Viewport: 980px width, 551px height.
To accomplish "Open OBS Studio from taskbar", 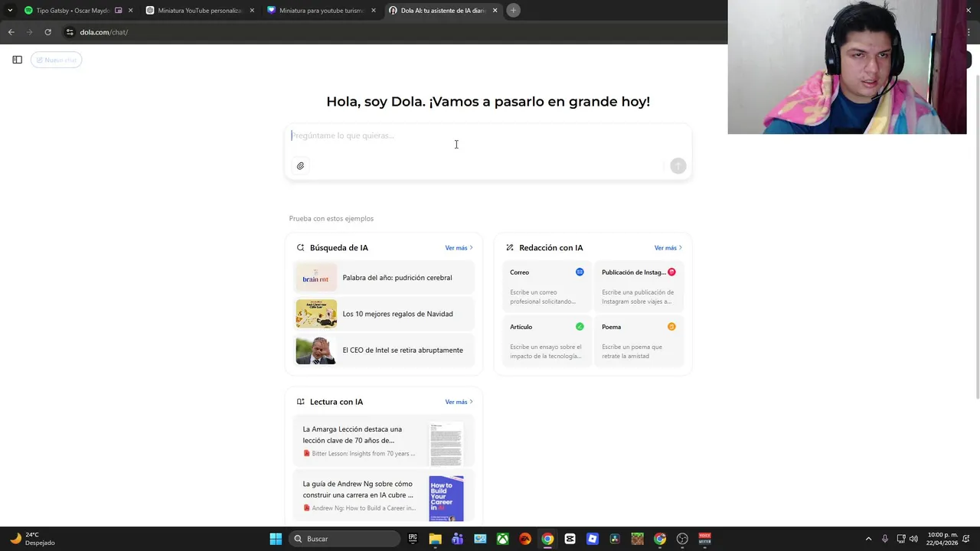I will pos(682,539).
